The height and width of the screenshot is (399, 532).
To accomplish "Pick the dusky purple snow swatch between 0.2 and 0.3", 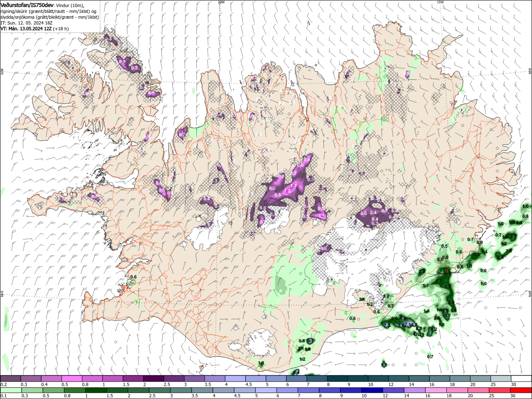I will (x=10, y=379).
